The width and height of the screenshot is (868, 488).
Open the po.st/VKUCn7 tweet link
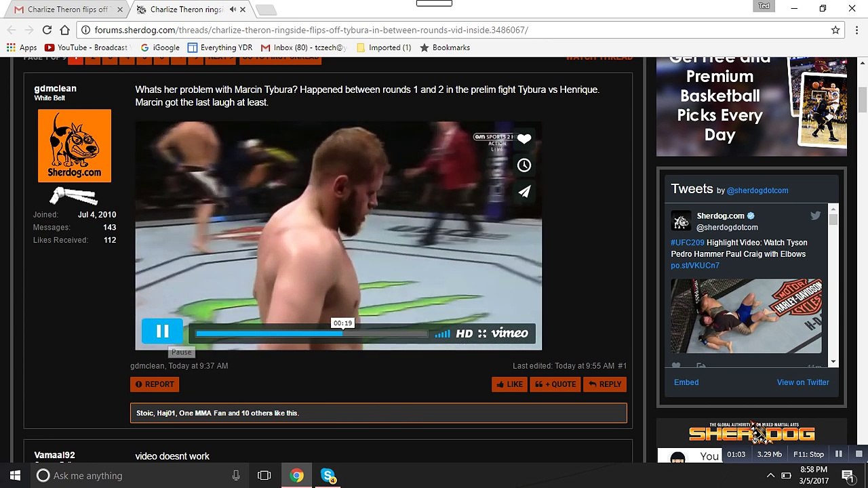coord(695,266)
